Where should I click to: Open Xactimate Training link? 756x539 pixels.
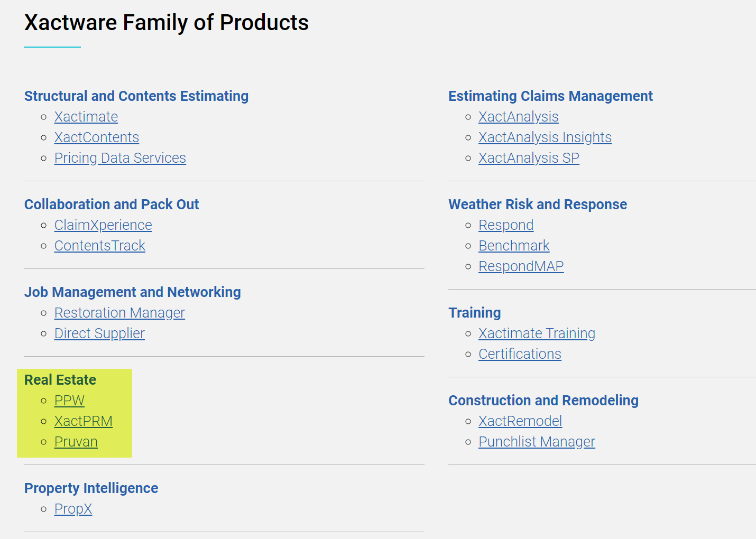[537, 333]
